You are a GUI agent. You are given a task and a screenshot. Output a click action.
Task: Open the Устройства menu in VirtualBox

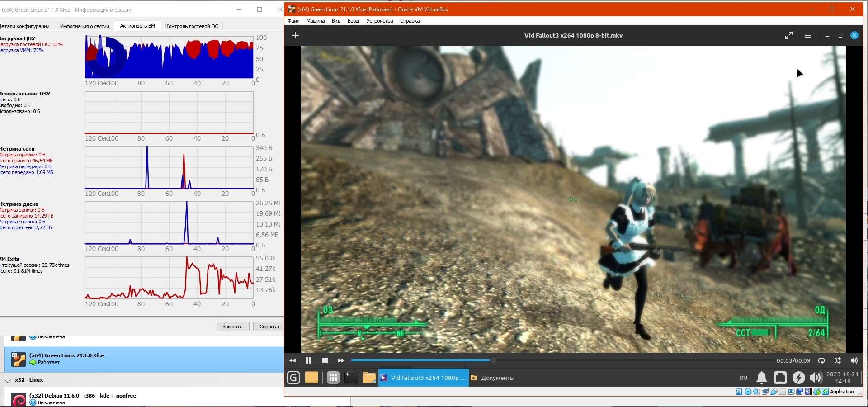tap(379, 21)
